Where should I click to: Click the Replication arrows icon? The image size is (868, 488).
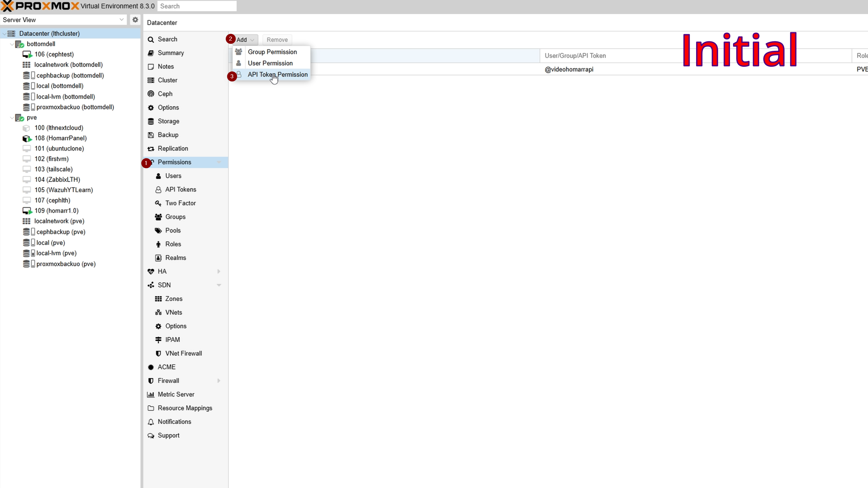click(x=151, y=149)
